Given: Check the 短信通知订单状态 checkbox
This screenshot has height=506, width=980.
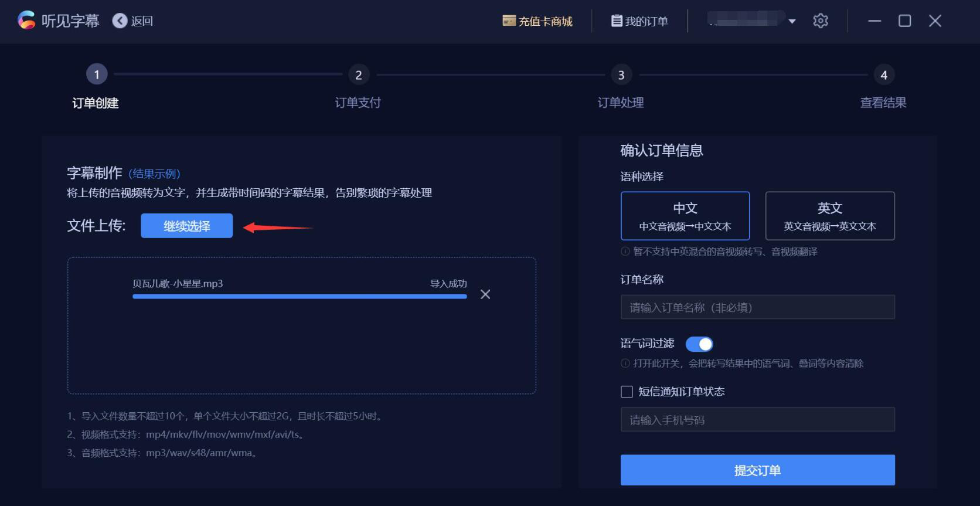Looking at the screenshot, I should 627,392.
